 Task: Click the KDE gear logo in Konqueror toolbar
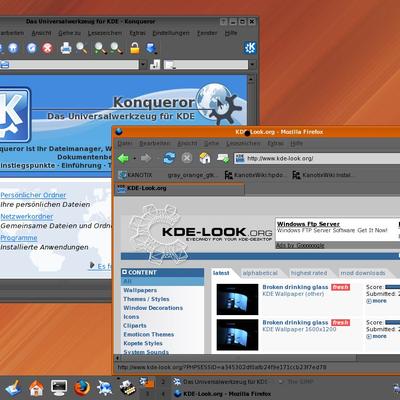(x=250, y=48)
